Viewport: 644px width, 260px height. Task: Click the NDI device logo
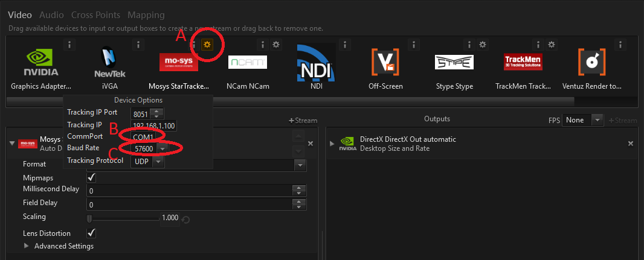[317, 63]
